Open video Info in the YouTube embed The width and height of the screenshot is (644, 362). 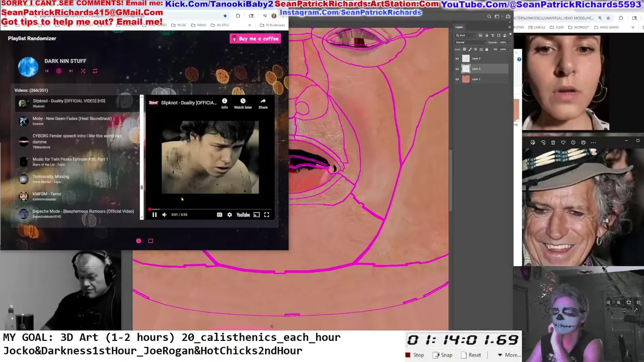click(224, 104)
